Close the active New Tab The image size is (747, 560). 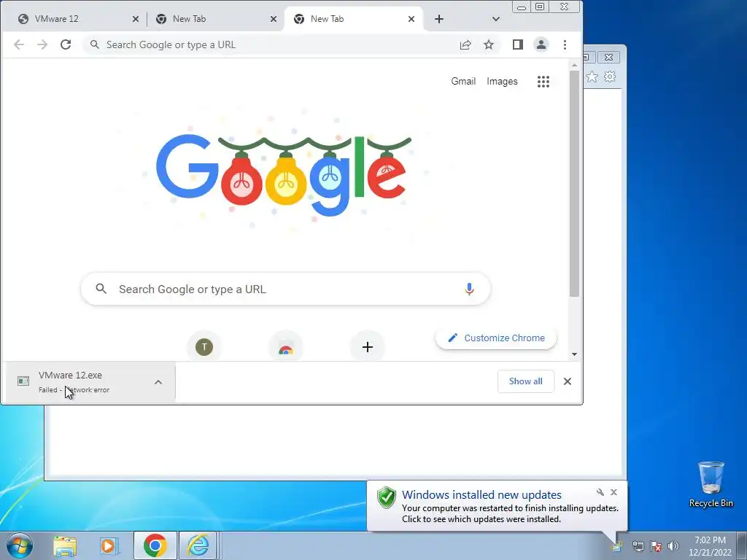pos(411,19)
